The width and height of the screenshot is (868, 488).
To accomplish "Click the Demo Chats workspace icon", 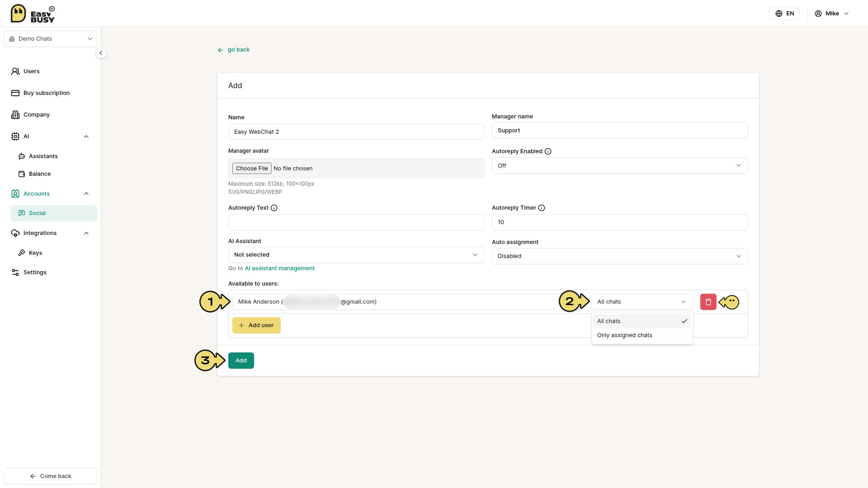I will (x=12, y=39).
